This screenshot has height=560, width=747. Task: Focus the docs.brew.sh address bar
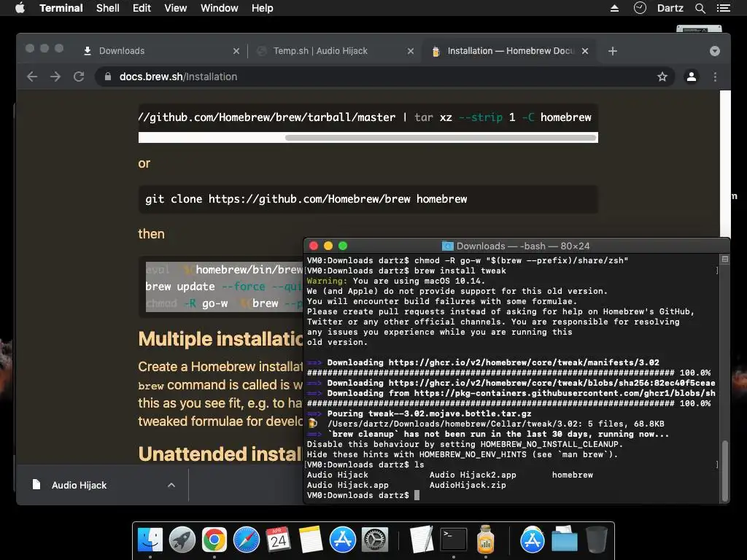(381, 77)
